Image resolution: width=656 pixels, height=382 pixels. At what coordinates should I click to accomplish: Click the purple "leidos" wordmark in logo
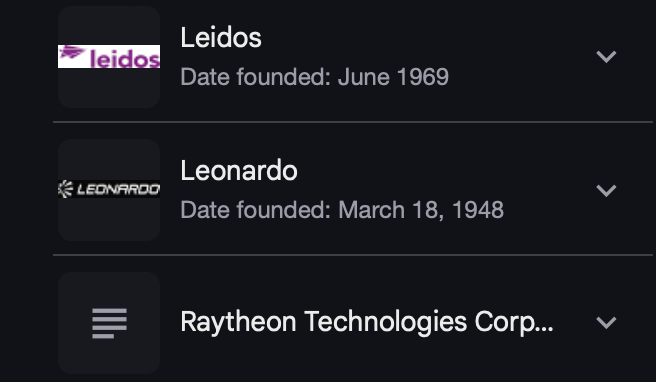tap(125, 59)
